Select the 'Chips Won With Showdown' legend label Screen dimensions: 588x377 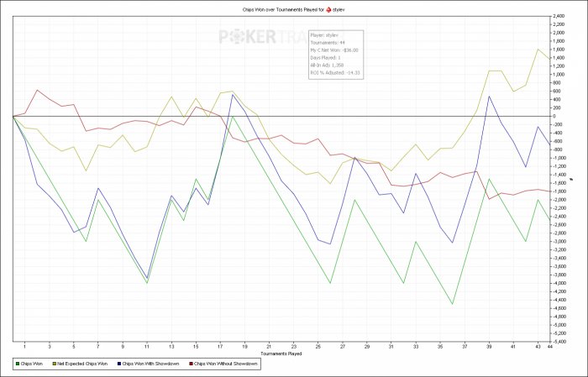coord(150,364)
